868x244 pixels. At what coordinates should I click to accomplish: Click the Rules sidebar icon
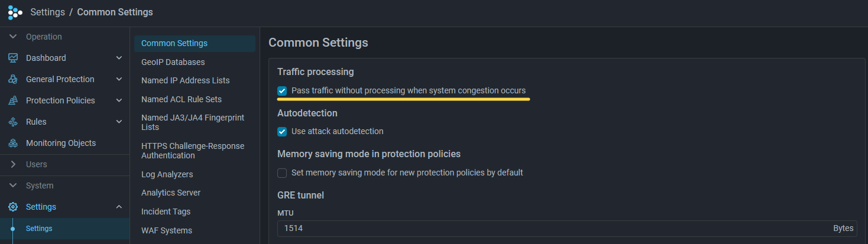[13, 122]
